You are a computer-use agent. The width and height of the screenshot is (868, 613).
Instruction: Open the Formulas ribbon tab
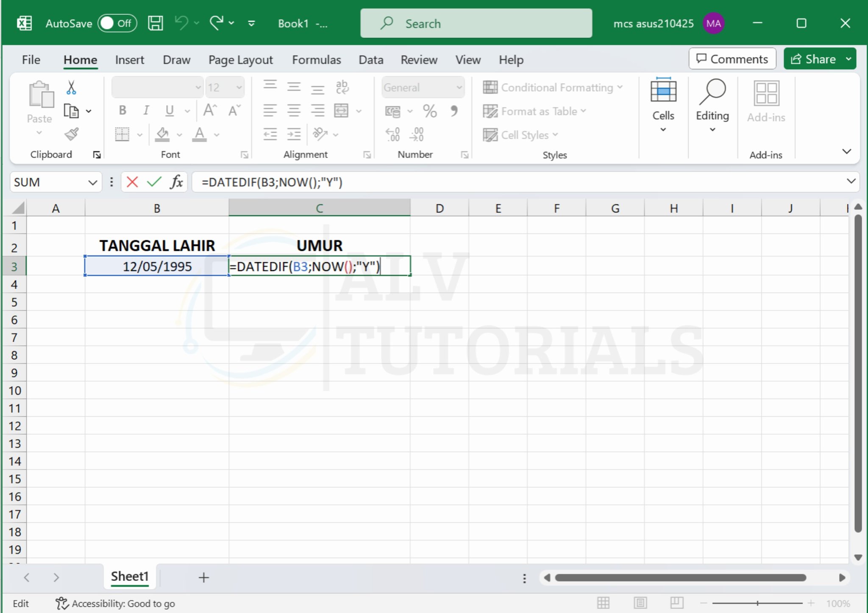click(x=316, y=60)
